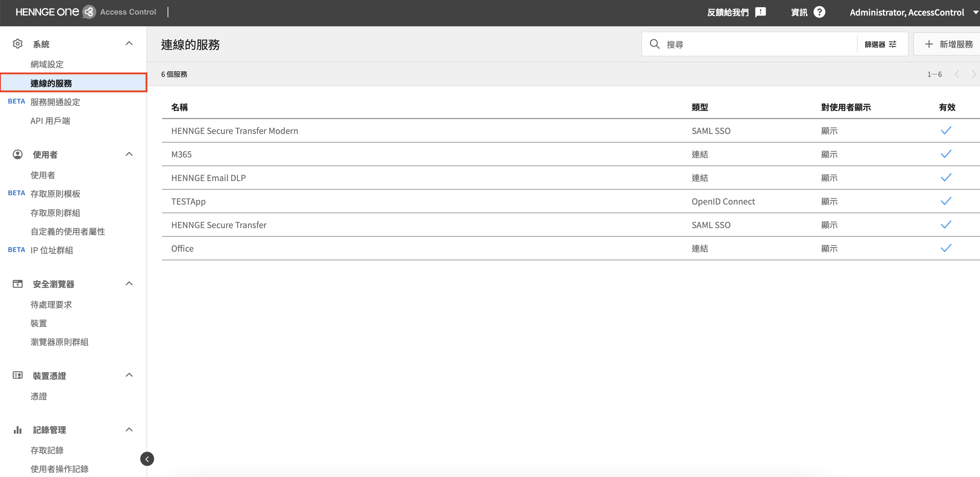Image resolution: width=980 pixels, height=477 pixels.
Task: Click the 有效 column header
Action: coord(947,107)
